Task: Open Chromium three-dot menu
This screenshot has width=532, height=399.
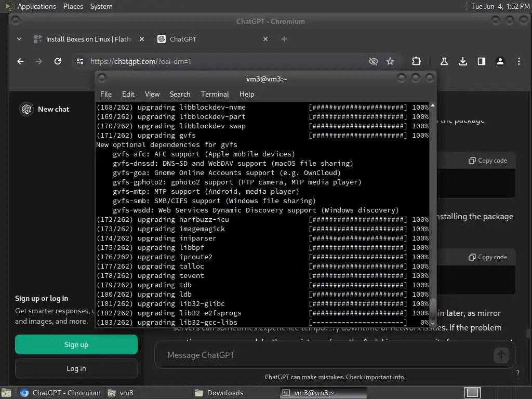Action: (519, 61)
